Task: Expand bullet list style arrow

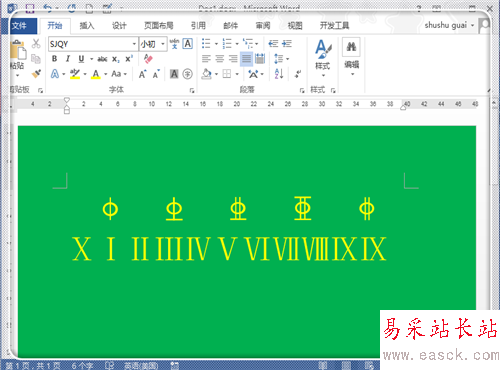Action: (x=216, y=44)
